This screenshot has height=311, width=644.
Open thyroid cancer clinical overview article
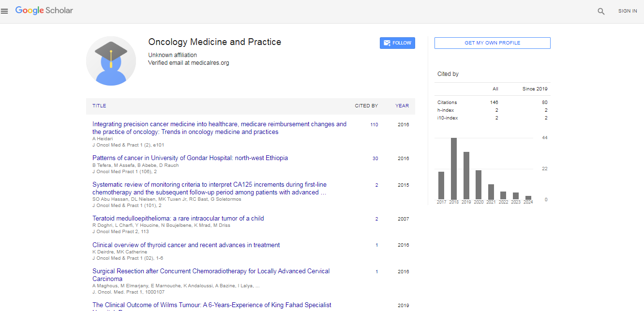(x=186, y=245)
